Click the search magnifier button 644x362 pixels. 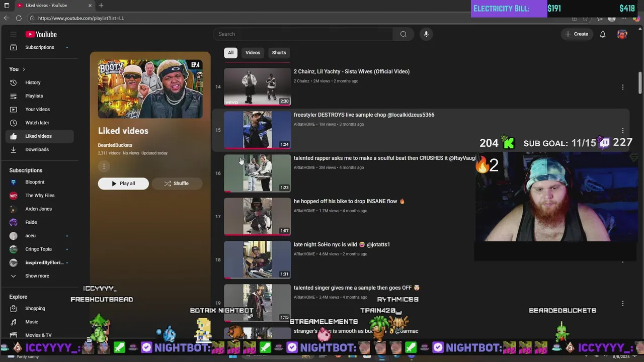point(403,34)
